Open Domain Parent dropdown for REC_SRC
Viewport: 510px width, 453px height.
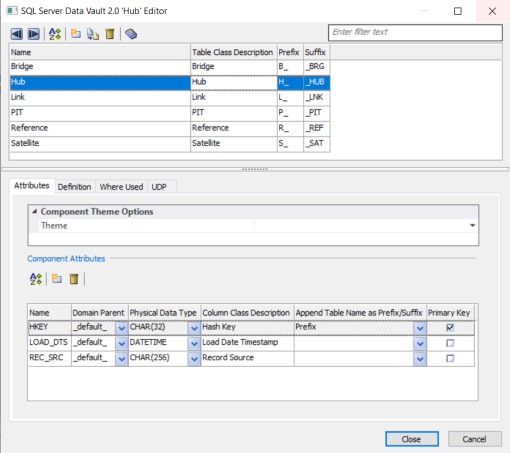pos(122,359)
